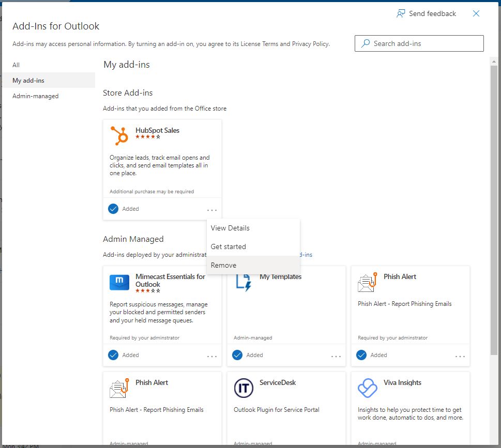Click the Viva Insights heart icon
501x448 pixels.
pyautogui.click(x=368, y=388)
